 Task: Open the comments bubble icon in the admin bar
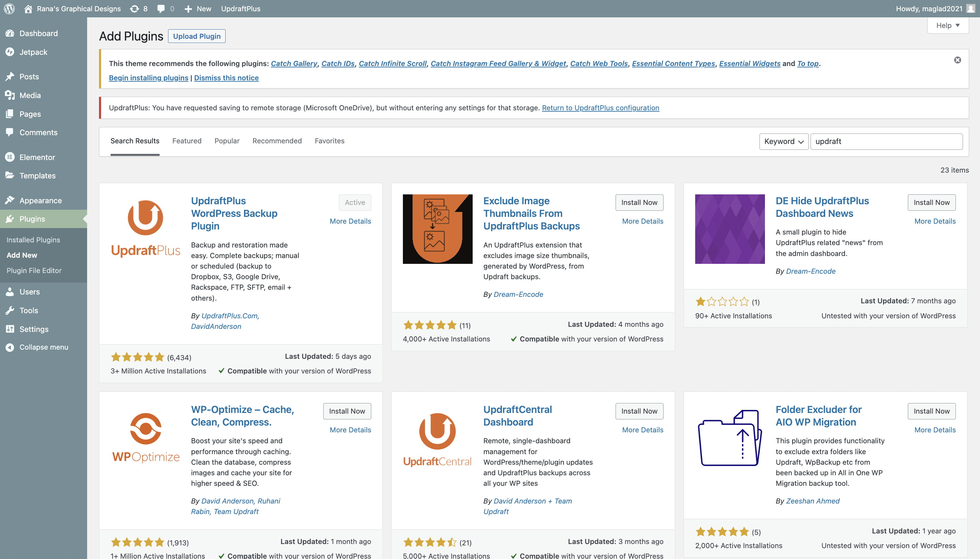click(x=161, y=9)
